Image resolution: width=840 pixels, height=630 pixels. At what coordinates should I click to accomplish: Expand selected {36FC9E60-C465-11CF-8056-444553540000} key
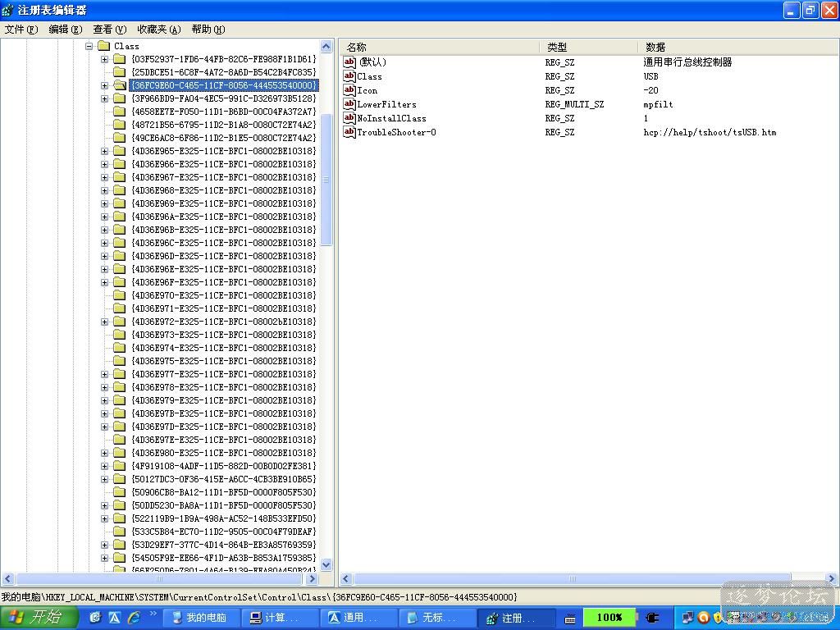[x=105, y=85]
